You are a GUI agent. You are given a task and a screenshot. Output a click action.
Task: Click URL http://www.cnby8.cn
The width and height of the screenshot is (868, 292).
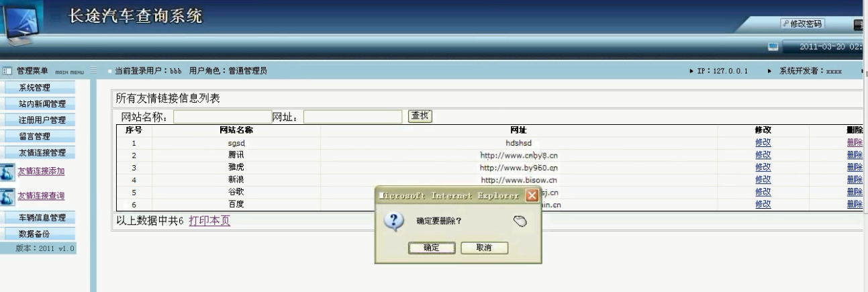[x=519, y=155]
